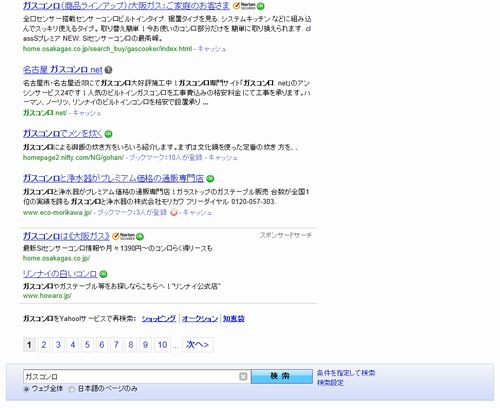Screen dimensions: 500x408
Task: Go to results page 9
Action: pos(145,345)
